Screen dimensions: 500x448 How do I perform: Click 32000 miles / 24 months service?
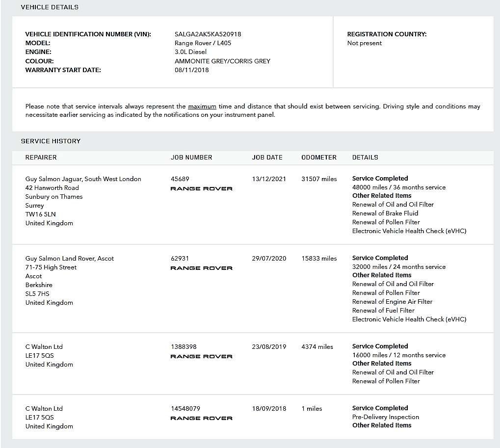399,266
